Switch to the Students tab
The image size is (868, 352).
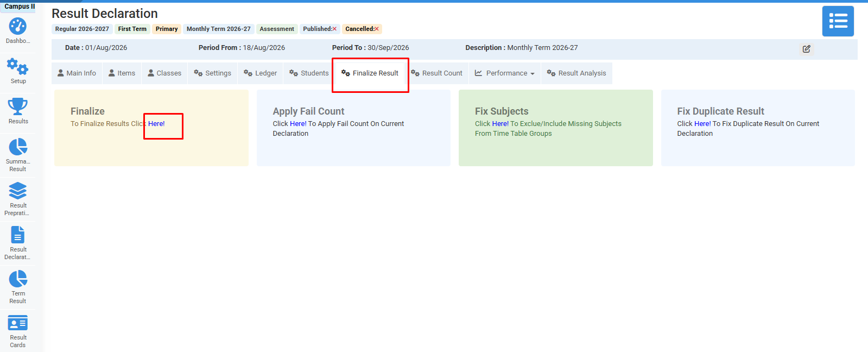coord(309,73)
